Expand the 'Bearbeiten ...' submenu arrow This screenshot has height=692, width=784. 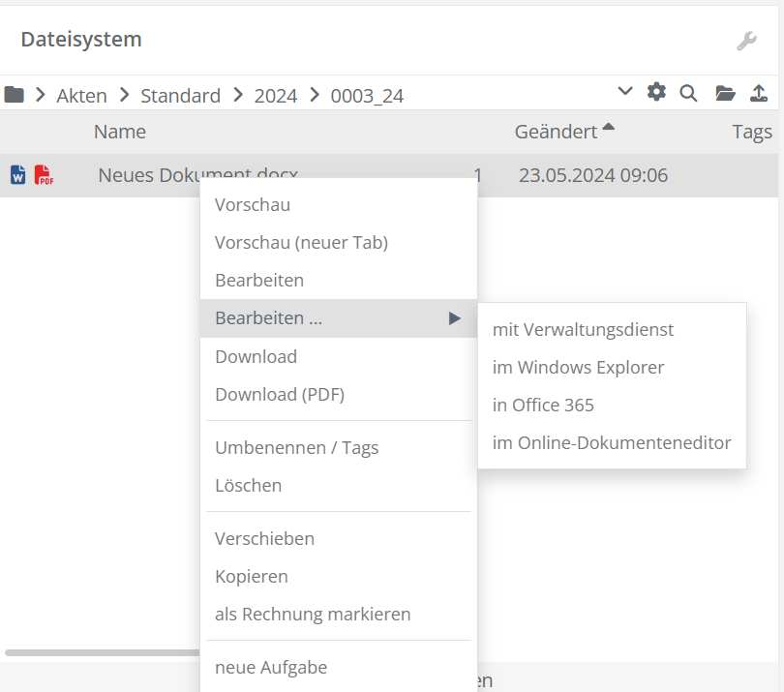click(454, 318)
